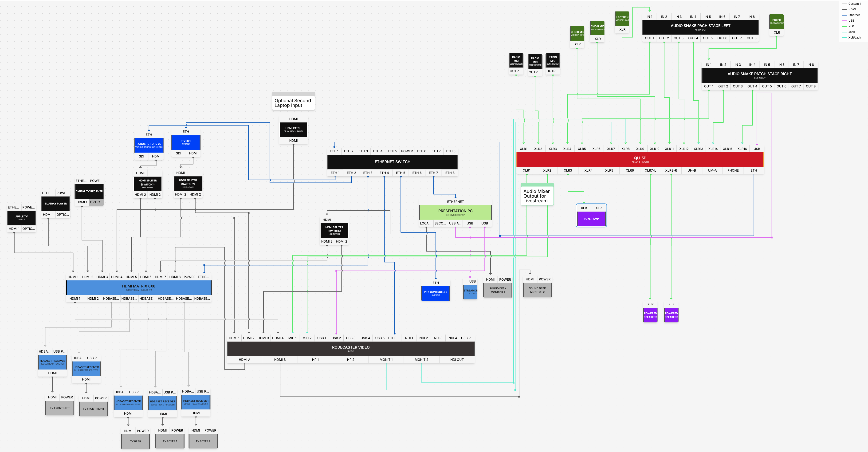Select the Sound Desk Monitor 2 node
Viewport: 868px width, 452px height.
537,290
